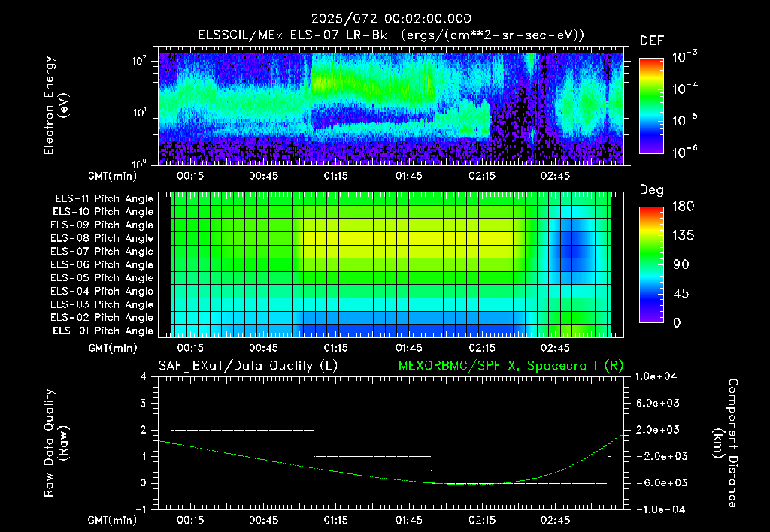This screenshot has height=532, width=770.
Task: Click the 'Raw Data Quality (Raw)' axis label
Action: (x=56, y=443)
